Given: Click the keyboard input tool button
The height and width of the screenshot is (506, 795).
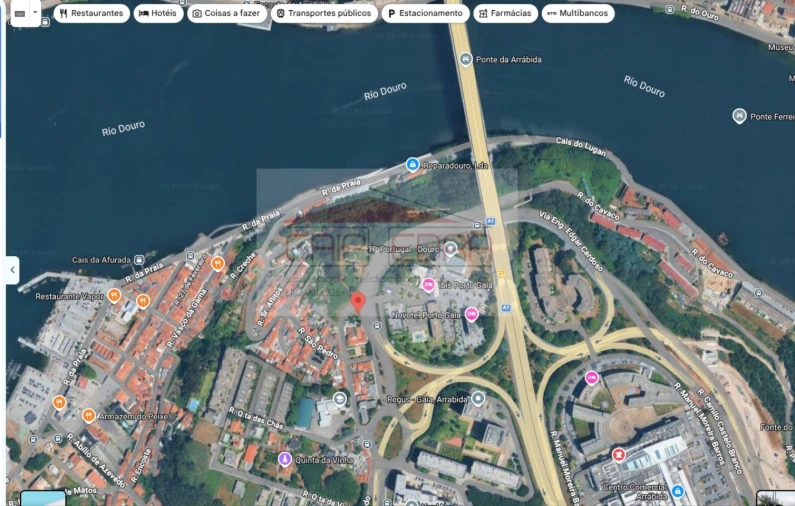Looking at the screenshot, I should 20,14.
